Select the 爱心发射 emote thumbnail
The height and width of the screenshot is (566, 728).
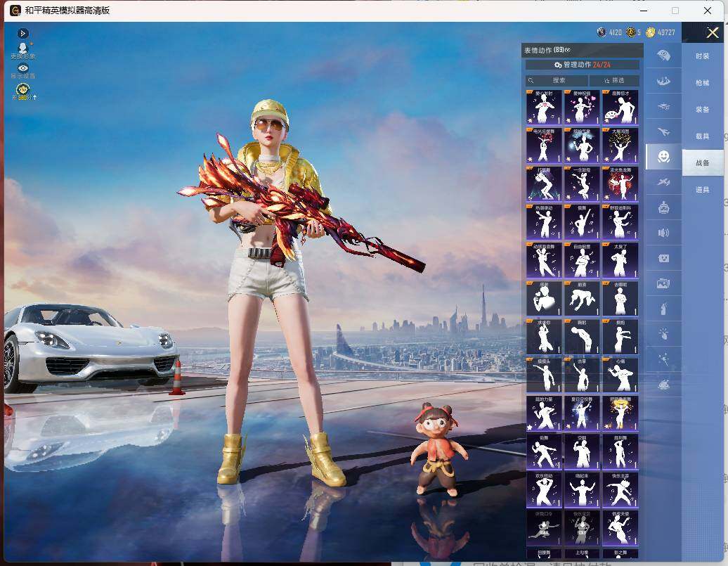(544, 108)
